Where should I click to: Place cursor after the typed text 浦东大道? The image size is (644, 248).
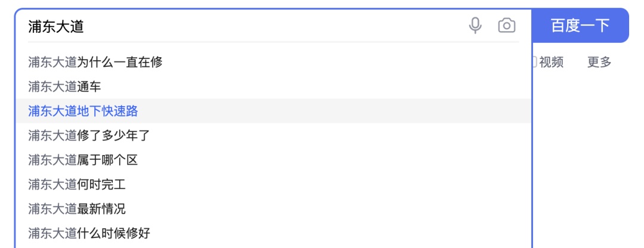pyautogui.click(x=85, y=26)
